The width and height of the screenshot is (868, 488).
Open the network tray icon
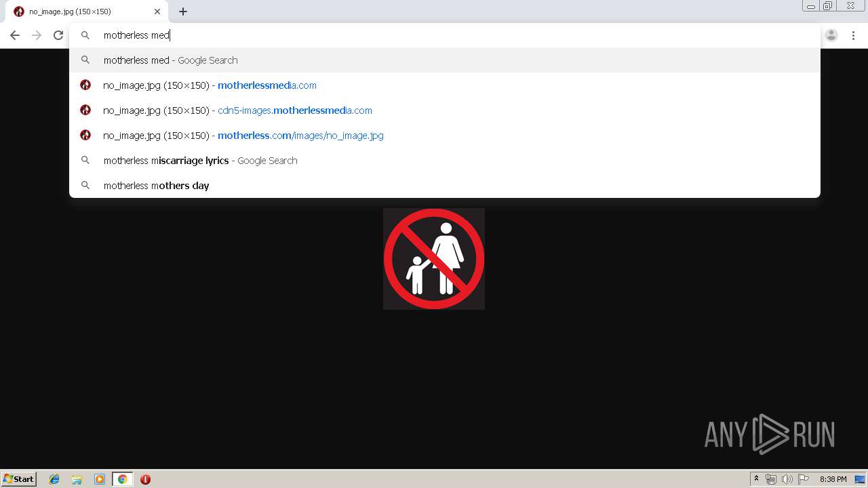point(771,479)
